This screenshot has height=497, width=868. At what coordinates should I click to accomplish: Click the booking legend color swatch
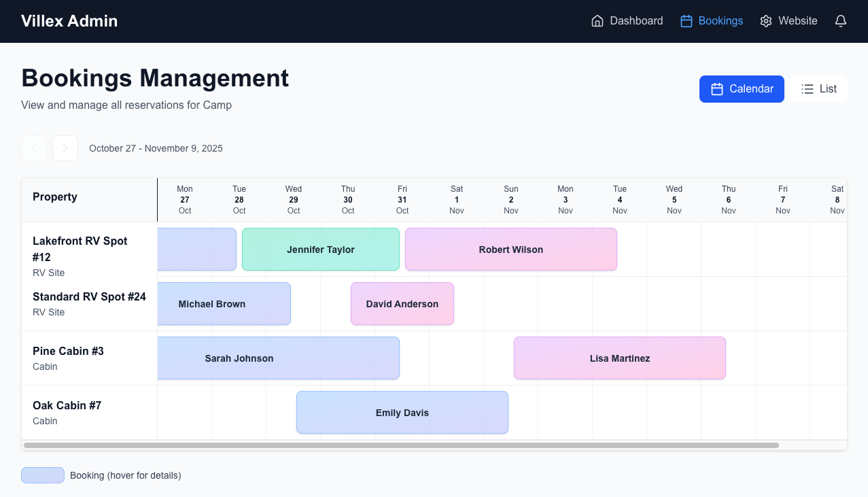[x=43, y=475]
